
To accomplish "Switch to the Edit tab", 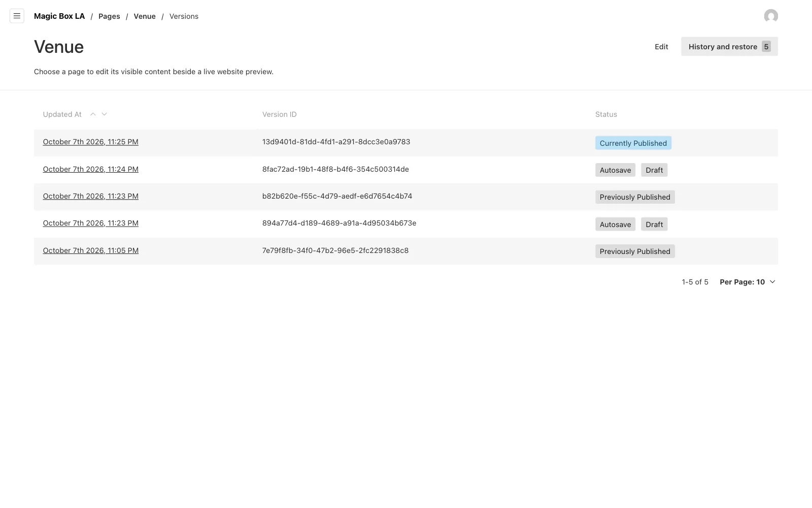I will (661, 47).
